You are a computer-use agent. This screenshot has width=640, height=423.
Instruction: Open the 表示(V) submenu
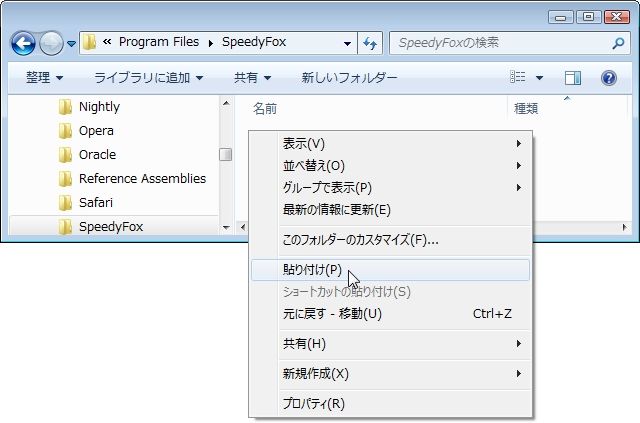coord(390,144)
